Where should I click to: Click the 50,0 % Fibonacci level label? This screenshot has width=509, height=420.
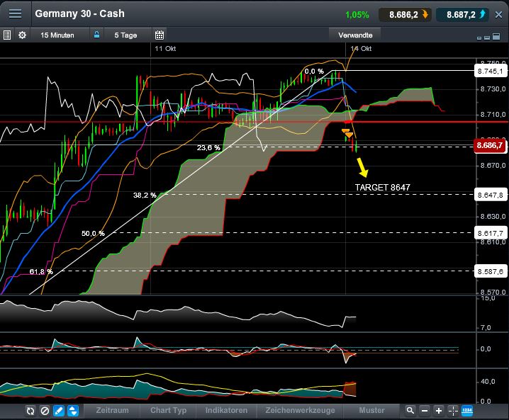click(93, 234)
